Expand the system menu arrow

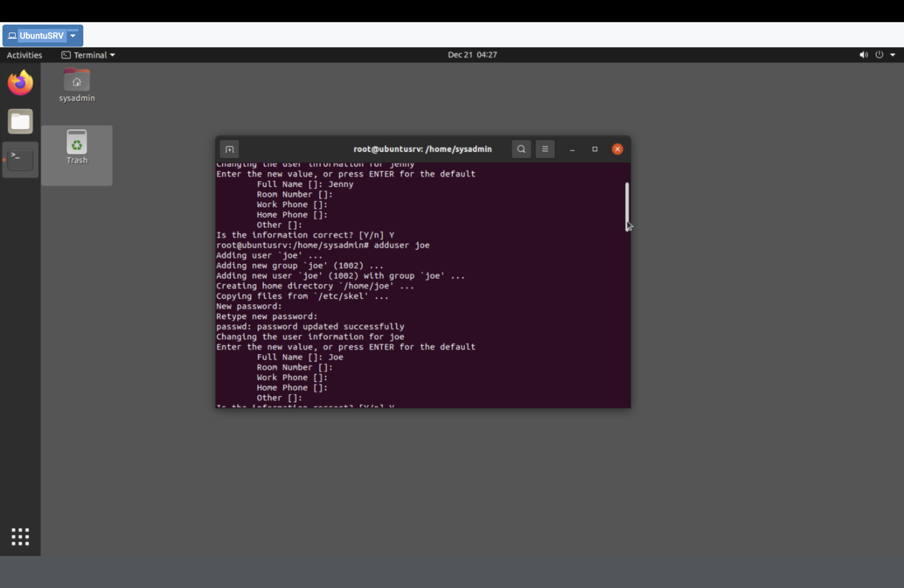pyautogui.click(x=893, y=55)
